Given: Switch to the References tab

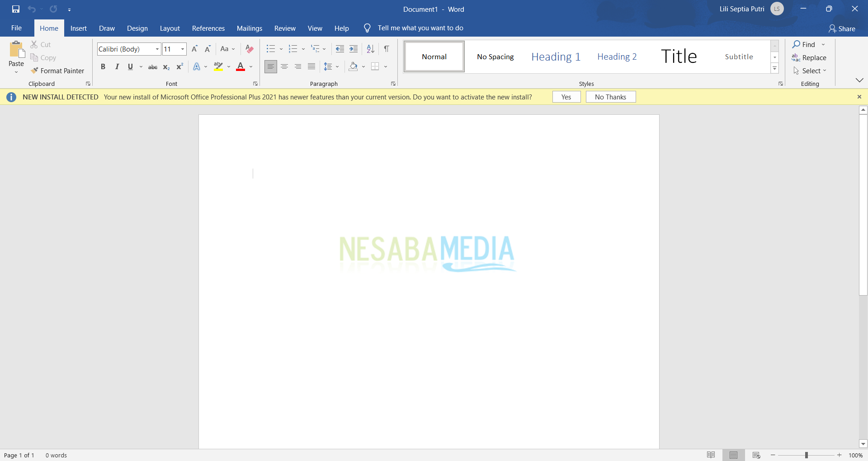Looking at the screenshot, I should [208, 28].
